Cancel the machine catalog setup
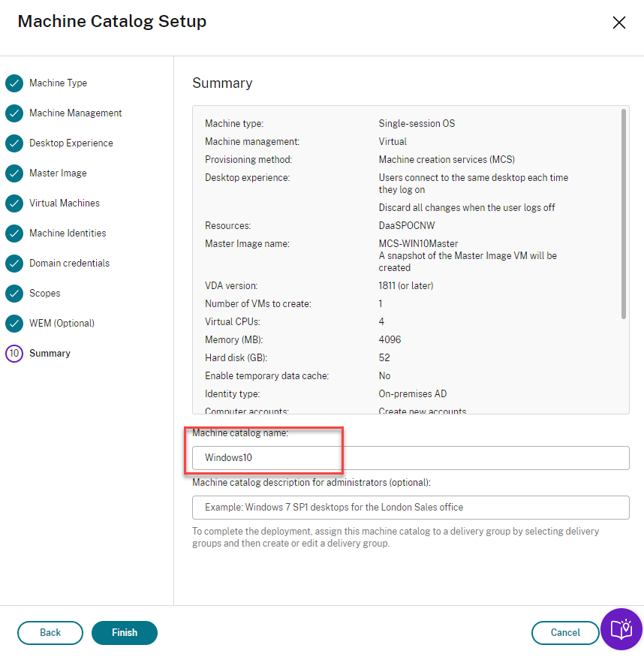 pyautogui.click(x=565, y=633)
